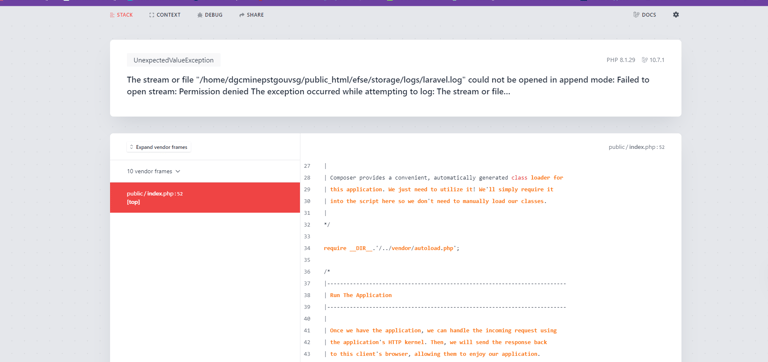
Task: Click line number 43 in code gutter
Action: (x=307, y=354)
